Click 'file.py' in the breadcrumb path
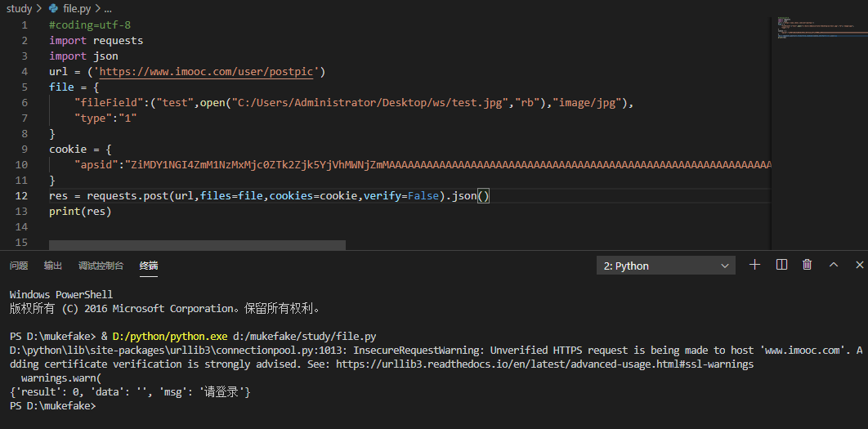The height and width of the screenshot is (429, 868). click(x=75, y=9)
